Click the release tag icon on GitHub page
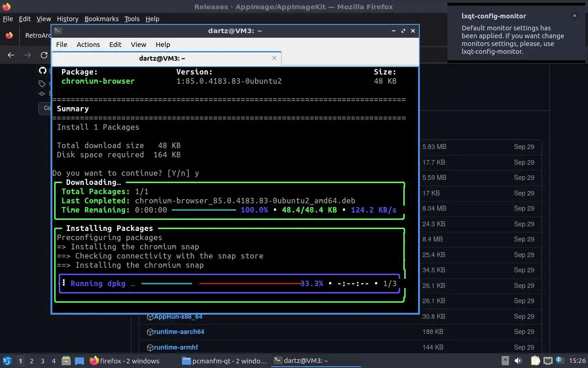This screenshot has width=588, height=368. coord(42,84)
